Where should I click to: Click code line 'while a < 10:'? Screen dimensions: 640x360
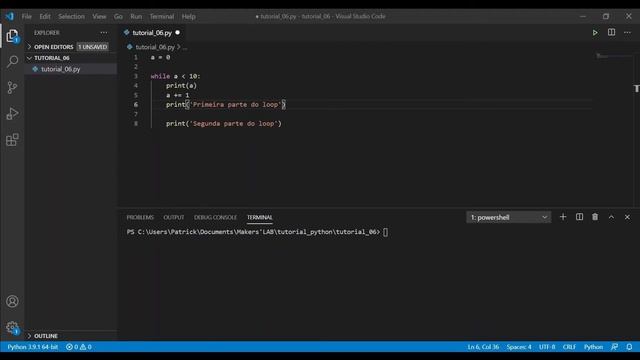[x=176, y=76]
